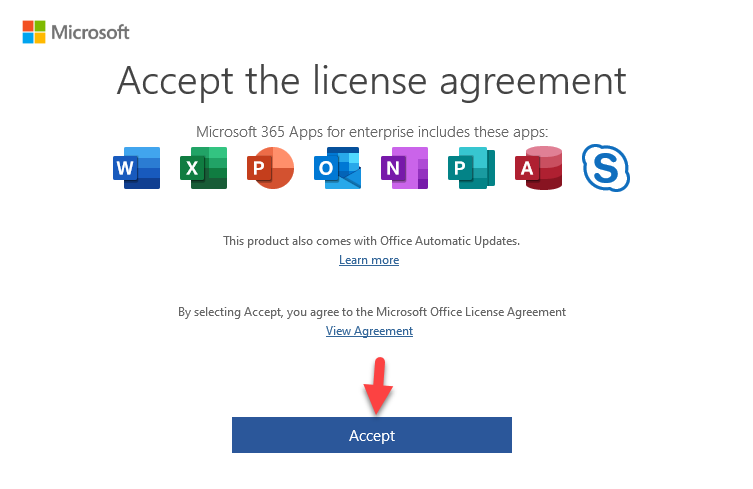Image resolution: width=753 pixels, height=489 pixels.
Task: Open the Learn more link
Action: coord(369,260)
